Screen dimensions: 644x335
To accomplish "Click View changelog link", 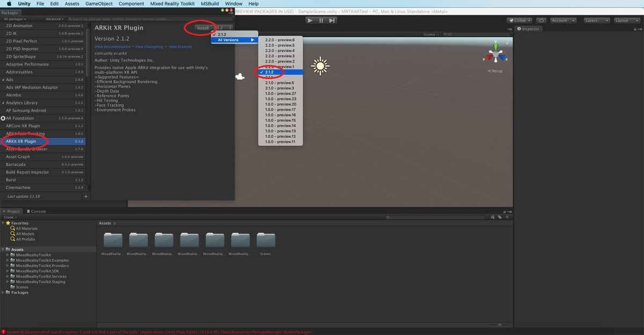I will (150, 47).
